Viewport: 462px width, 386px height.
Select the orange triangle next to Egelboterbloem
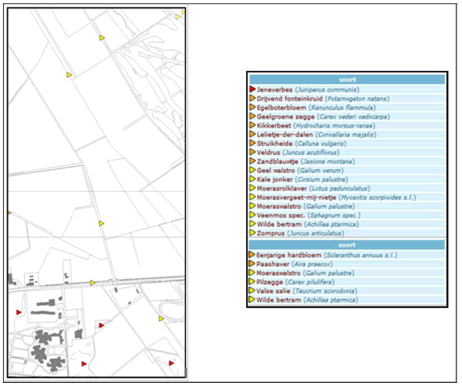[252, 107]
